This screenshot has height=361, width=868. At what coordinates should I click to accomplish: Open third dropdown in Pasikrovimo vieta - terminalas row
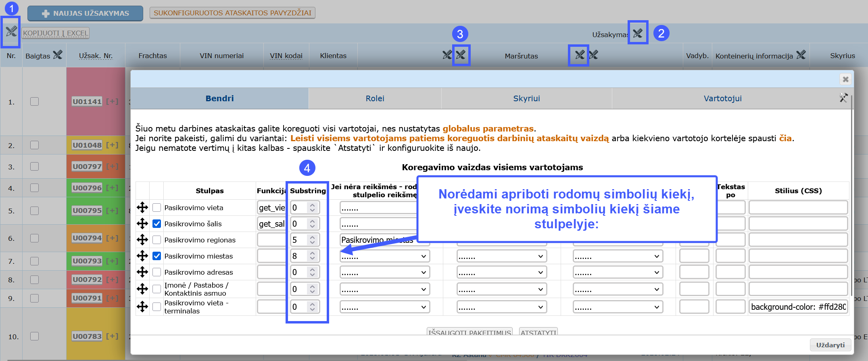point(618,307)
